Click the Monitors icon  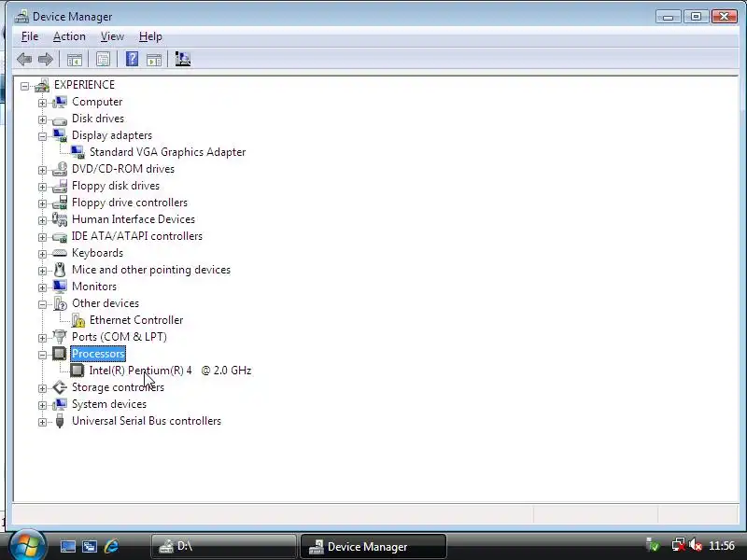pyautogui.click(x=60, y=287)
